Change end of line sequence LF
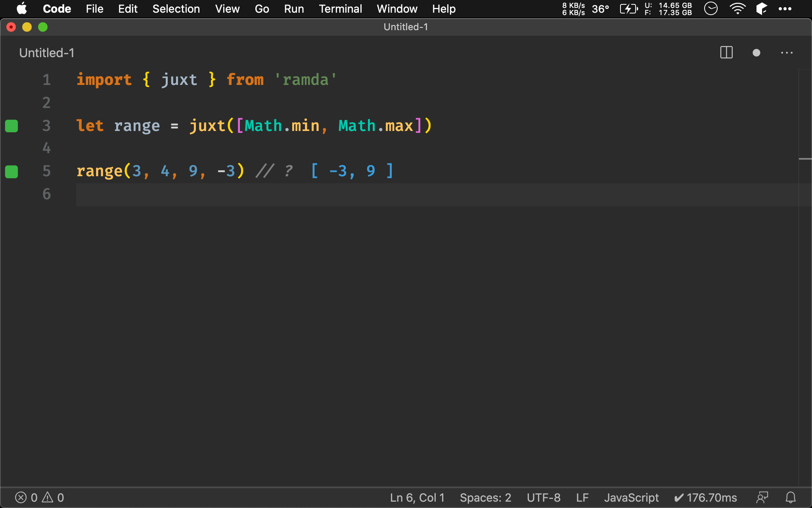This screenshot has width=812, height=508. click(x=582, y=497)
